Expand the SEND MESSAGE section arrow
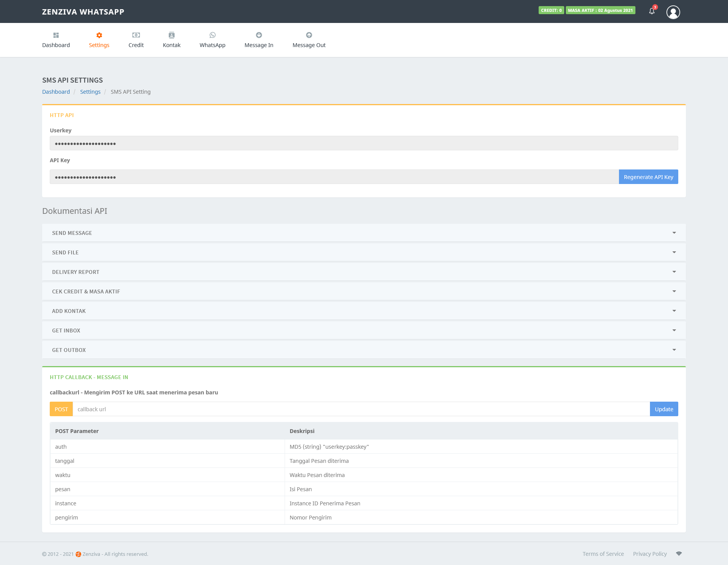The width and height of the screenshot is (728, 565). coord(674,233)
